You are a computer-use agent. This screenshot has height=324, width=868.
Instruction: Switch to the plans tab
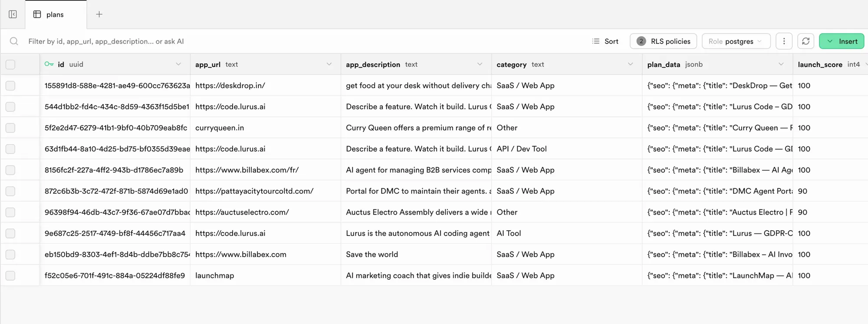pos(56,14)
